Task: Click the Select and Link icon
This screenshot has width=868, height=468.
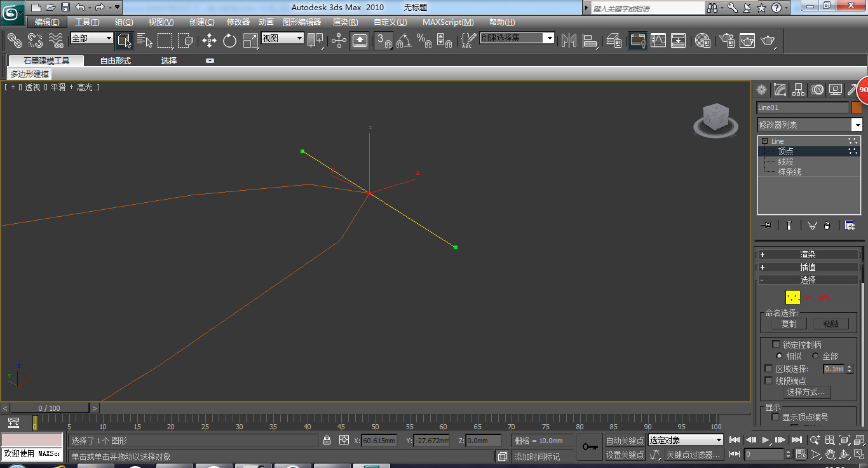Action: click(x=14, y=41)
